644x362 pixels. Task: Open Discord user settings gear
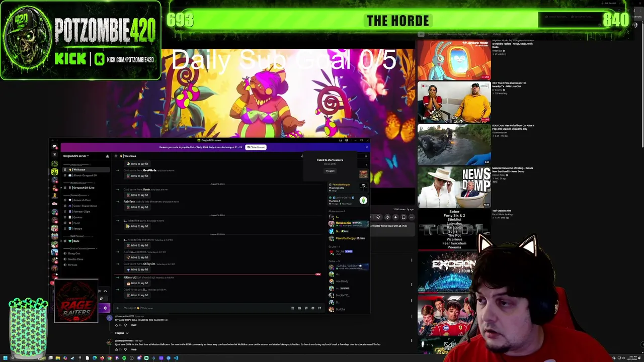[x=105, y=308]
